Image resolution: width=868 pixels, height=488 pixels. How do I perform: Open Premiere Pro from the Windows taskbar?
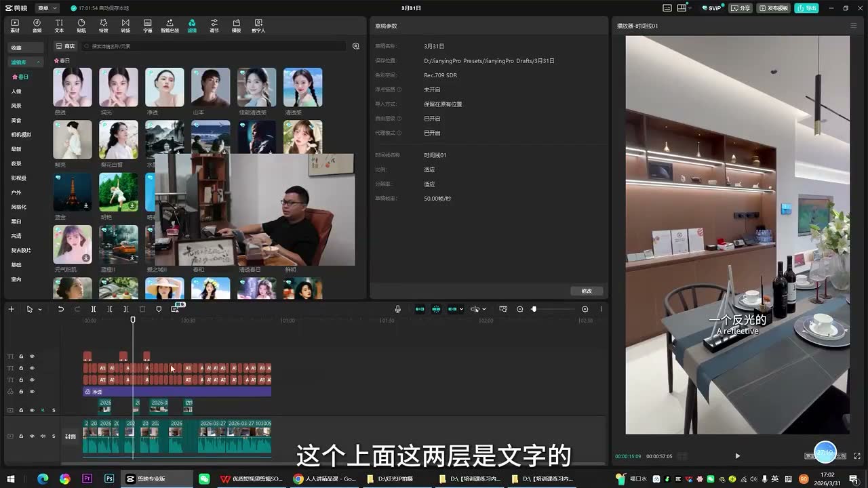coord(87,479)
